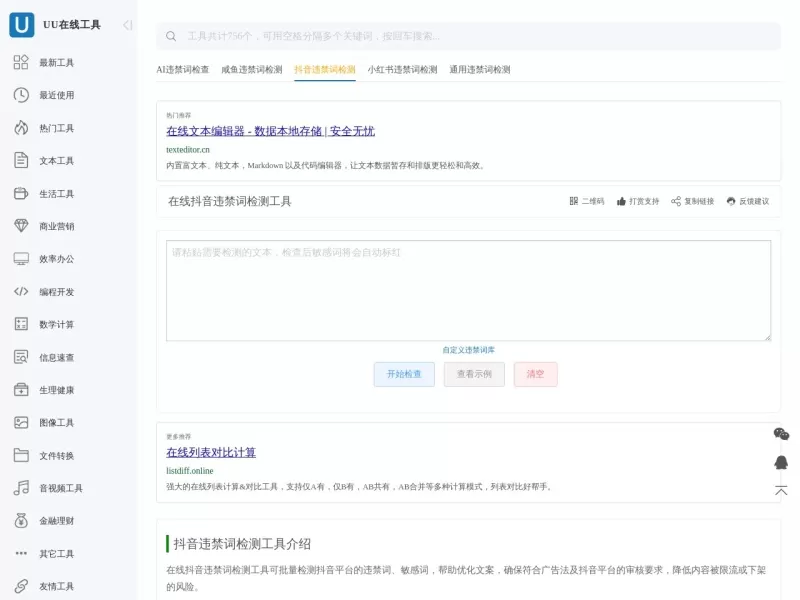The width and height of the screenshot is (800, 600).
Task: Open 图像工具 via its sidebar icon
Action: point(21,422)
